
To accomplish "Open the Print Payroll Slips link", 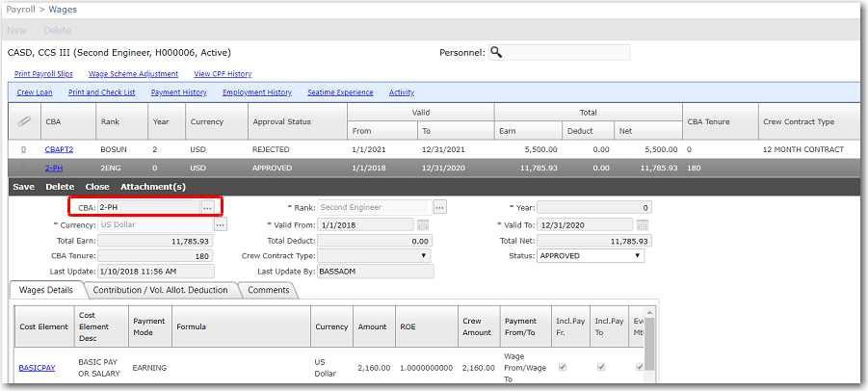I will point(43,73).
